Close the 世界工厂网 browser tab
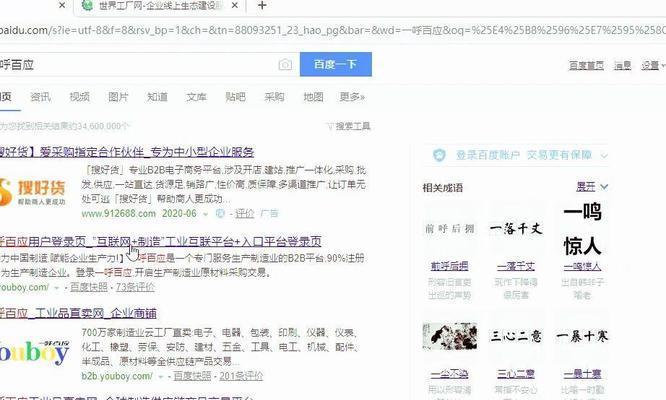The width and height of the screenshot is (666, 400). click(235, 6)
